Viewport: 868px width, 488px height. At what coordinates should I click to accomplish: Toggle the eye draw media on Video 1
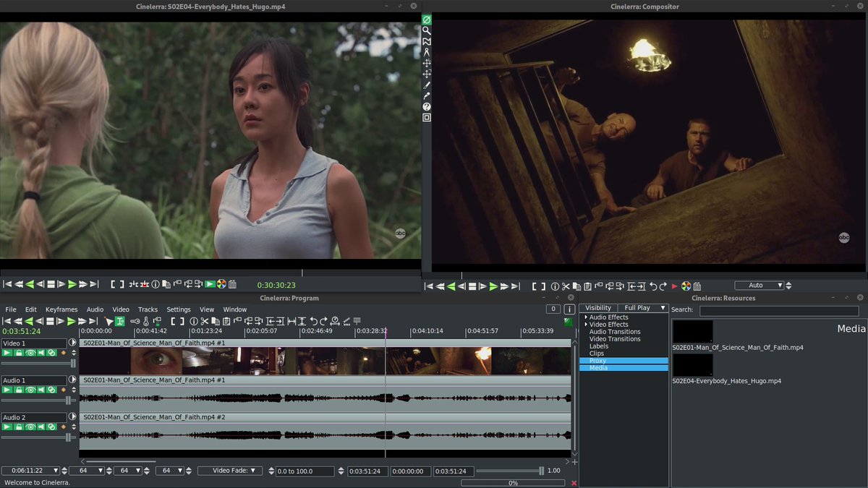(30, 353)
